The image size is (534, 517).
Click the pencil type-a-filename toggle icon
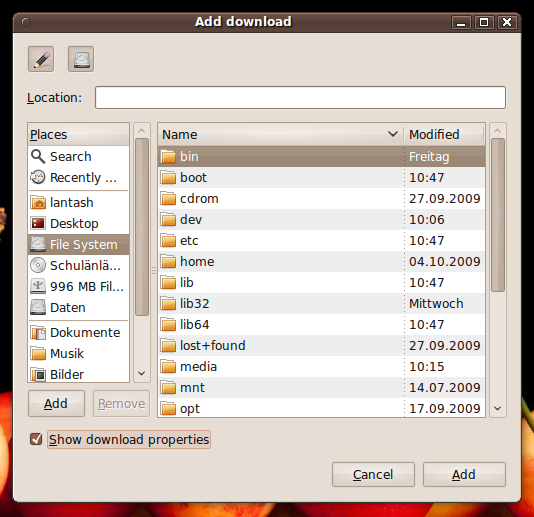tap(41, 59)
